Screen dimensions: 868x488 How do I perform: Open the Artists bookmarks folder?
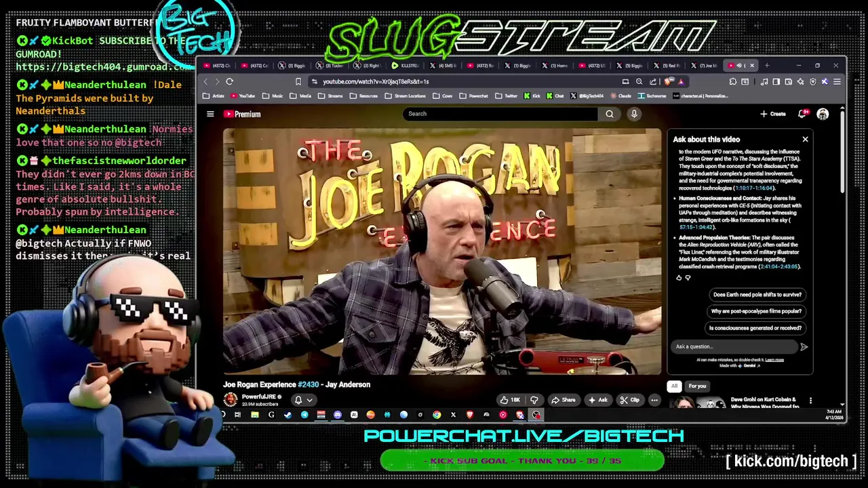pyautogui.click(x=213, y=96)
